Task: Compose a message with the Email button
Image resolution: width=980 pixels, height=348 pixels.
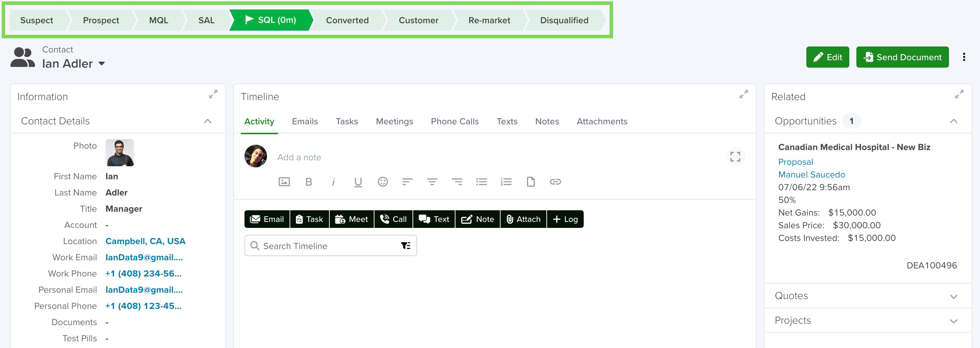Action: pos(267,219)
